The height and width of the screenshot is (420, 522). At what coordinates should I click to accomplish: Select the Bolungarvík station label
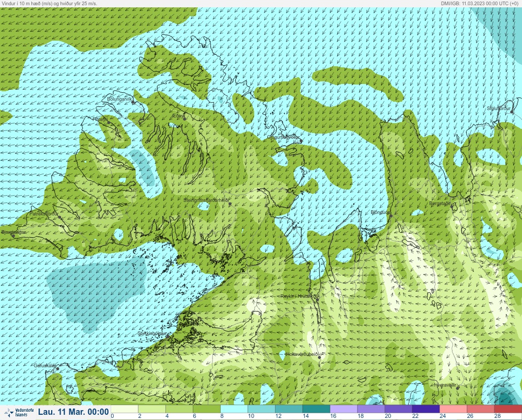tap(120, 99)
